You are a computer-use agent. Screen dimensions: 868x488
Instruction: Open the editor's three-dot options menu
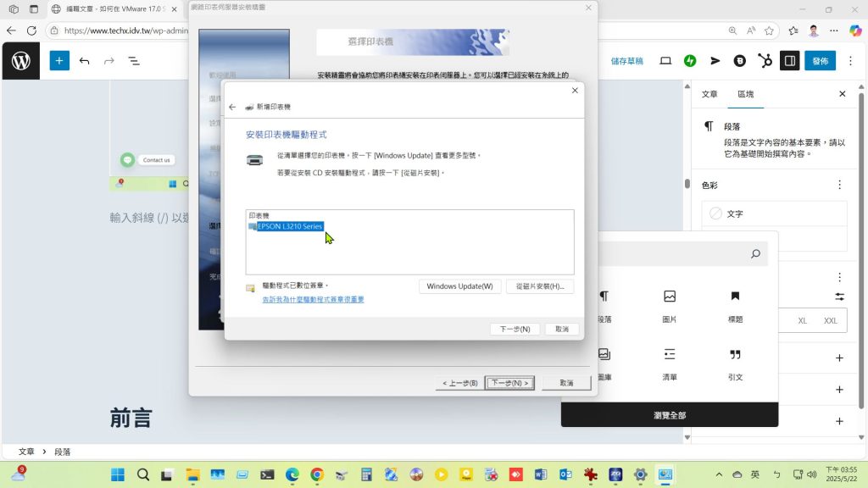pyautogui.click(x=851, y=61)
